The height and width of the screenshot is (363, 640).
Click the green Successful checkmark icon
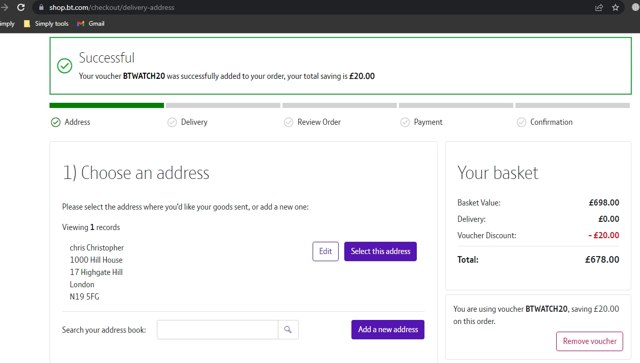[x=64, y=66]
